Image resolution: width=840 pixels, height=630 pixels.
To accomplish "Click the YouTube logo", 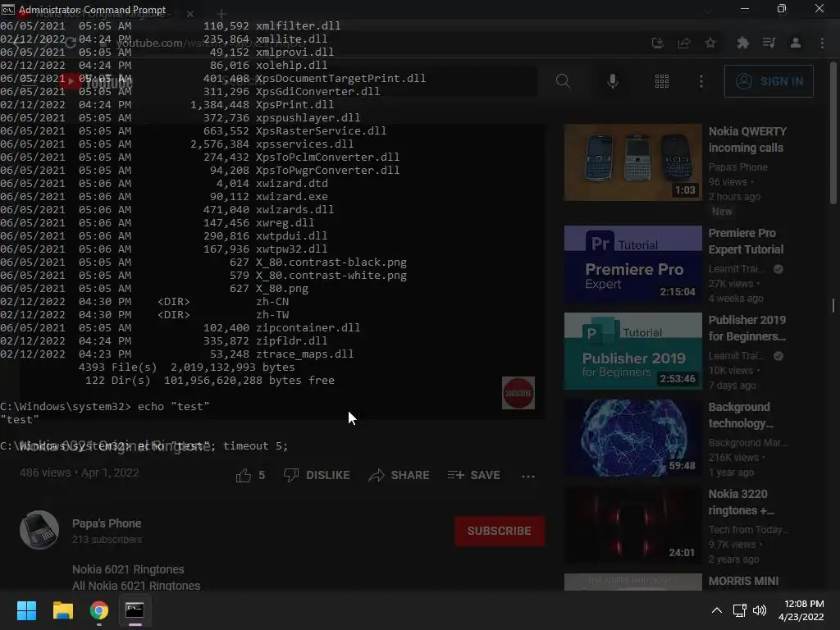I will click(x=97, y=81).
